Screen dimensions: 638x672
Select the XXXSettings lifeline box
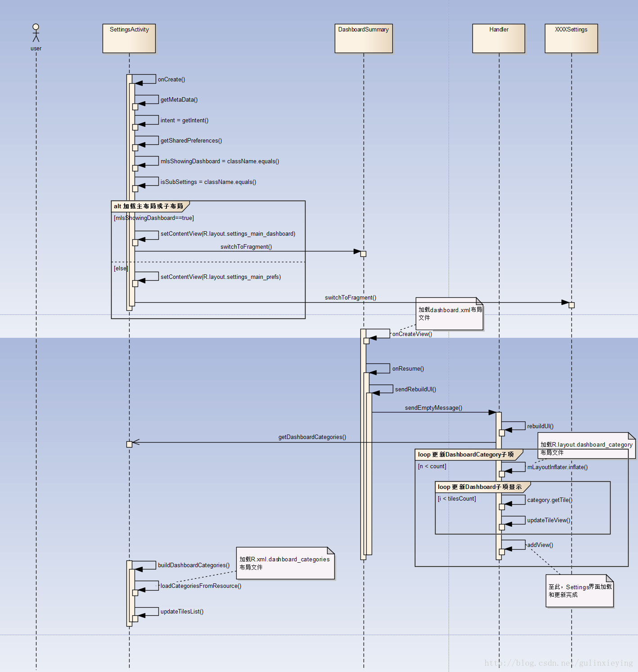point(571,38)
